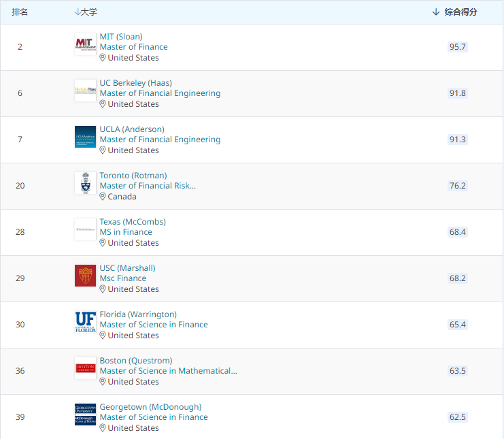Screen dimensions: 504x439
Task: Click the MIT Sloan logo icon
Action: click(x=85, y=45)
